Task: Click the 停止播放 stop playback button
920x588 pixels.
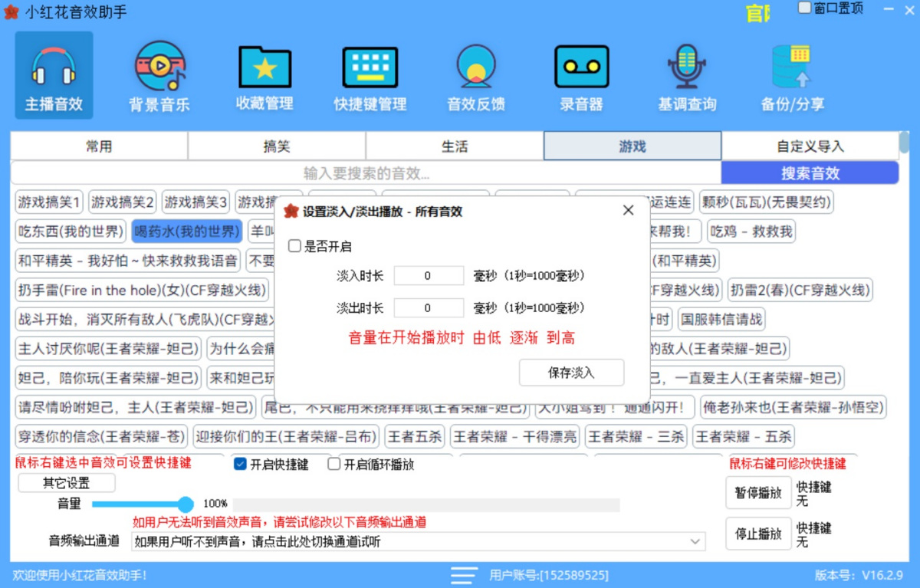Action: pos(757,534)
